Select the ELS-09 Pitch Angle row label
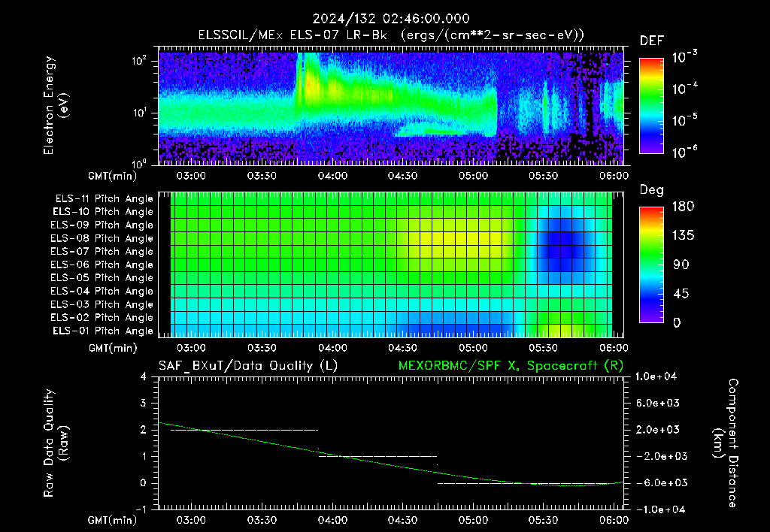The height and width of the screenshot is (532, 770). (x=102, y=225)
